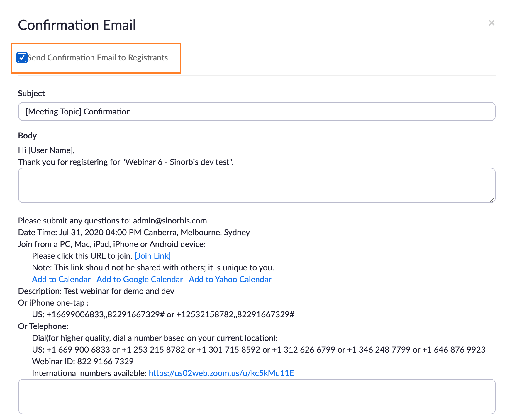Image resolution: width=512 pixels, height=420 pixels.
Task: Select the Date Time line
Action: (134, 232)
